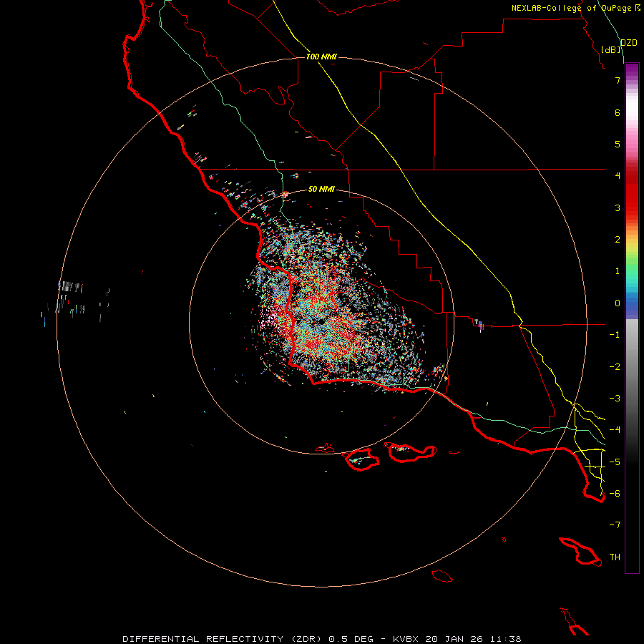The image size is (644, 644).
Task: Select the 1 value on the scale
Action: pos(618,271)
